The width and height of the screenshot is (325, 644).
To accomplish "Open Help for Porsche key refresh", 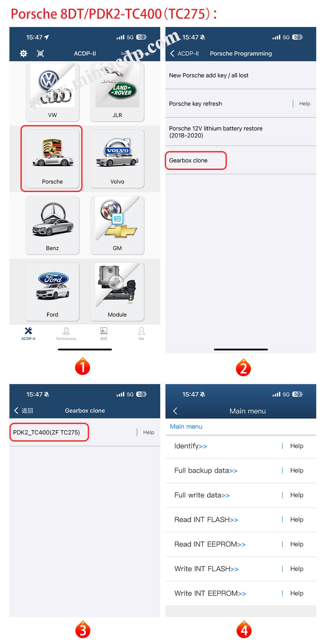I will pyautogui.click(x=305, y=104).
